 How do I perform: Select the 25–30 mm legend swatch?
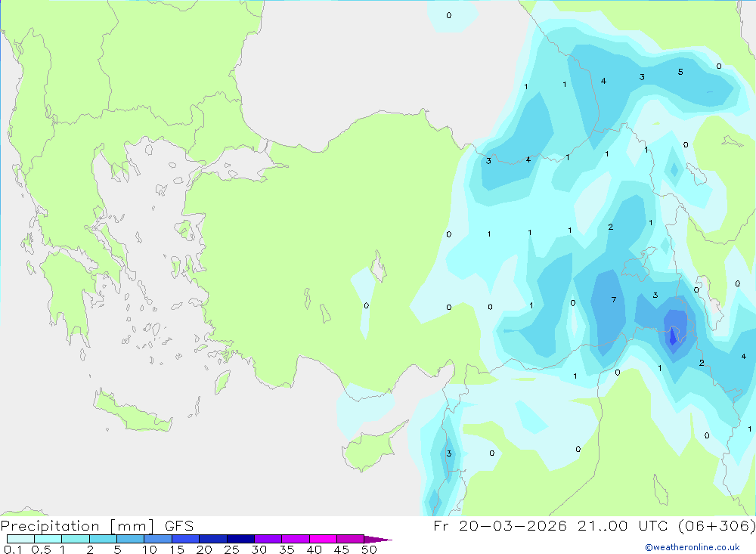coord(240,539)
